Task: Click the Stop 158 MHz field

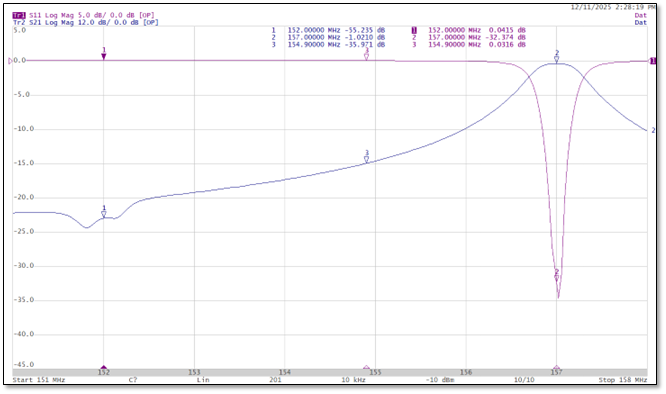Action: (623, 380)
